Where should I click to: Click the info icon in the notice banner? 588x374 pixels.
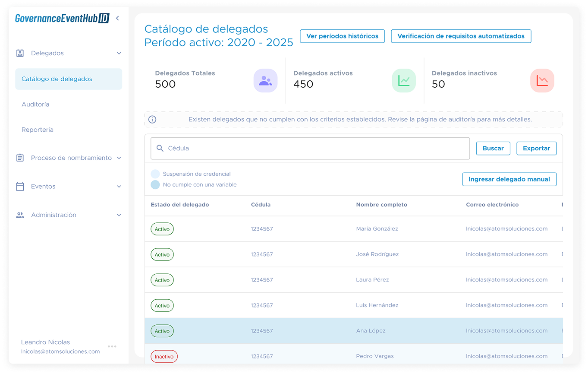tap(152, 120)
